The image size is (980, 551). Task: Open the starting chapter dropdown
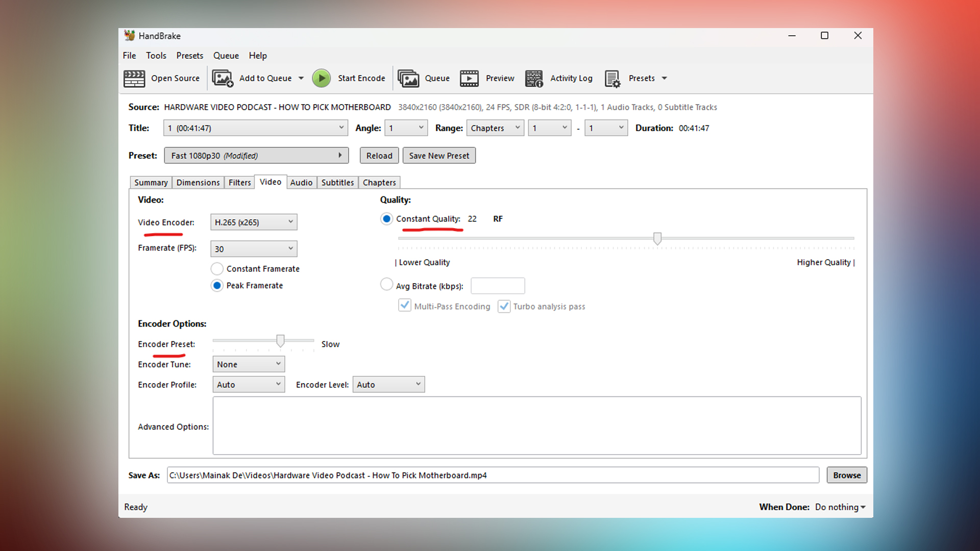coord(550,128)
